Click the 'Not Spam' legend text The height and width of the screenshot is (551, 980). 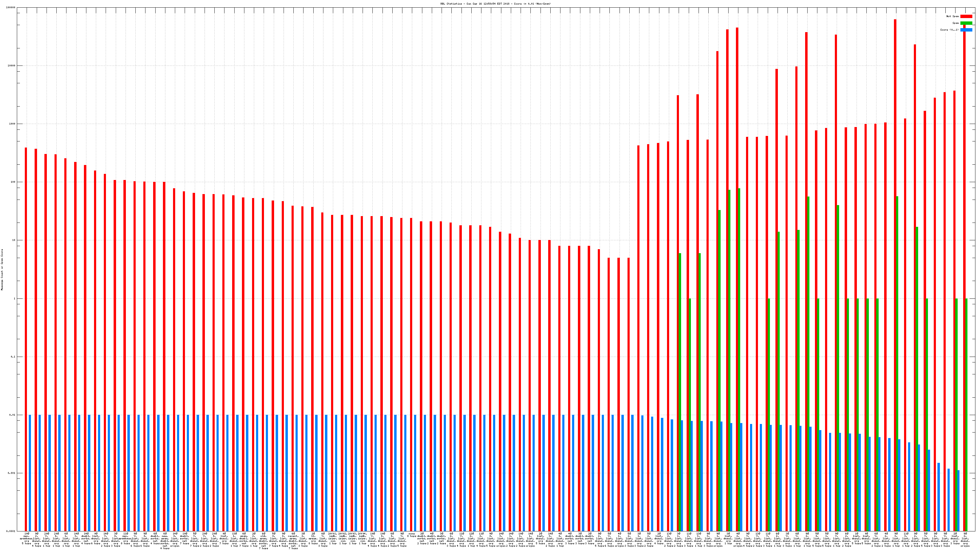pyautogui.click(x=953, y=16)
